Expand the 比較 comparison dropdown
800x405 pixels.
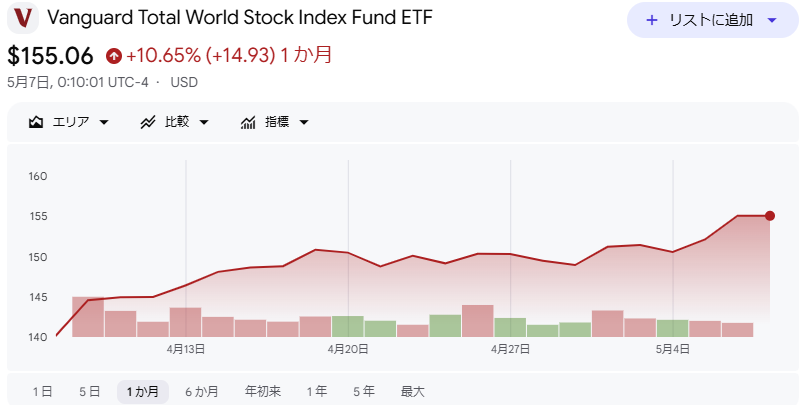(x=204, y=122)
